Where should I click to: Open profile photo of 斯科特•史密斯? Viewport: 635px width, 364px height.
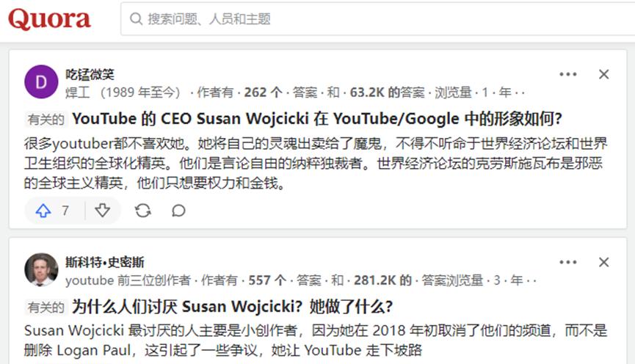click(41, 269)
